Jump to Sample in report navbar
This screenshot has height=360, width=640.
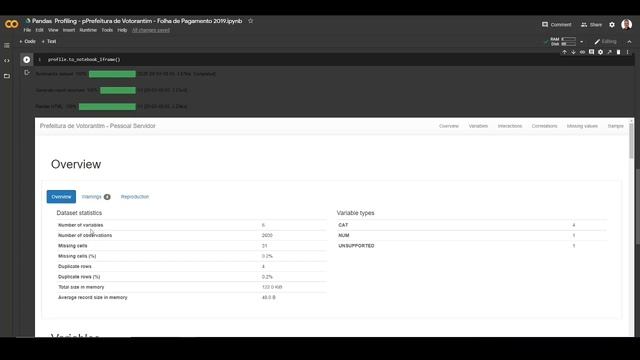point(616,126)
